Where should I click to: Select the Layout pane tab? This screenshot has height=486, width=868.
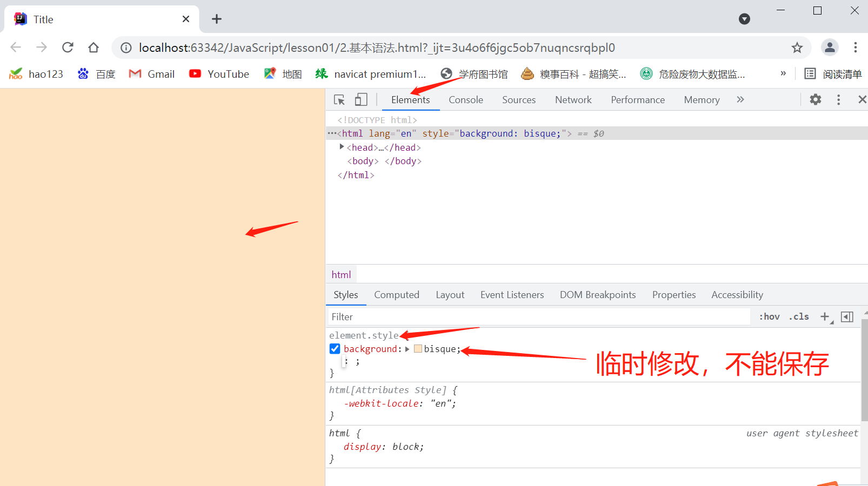click(x=450, y=295)
